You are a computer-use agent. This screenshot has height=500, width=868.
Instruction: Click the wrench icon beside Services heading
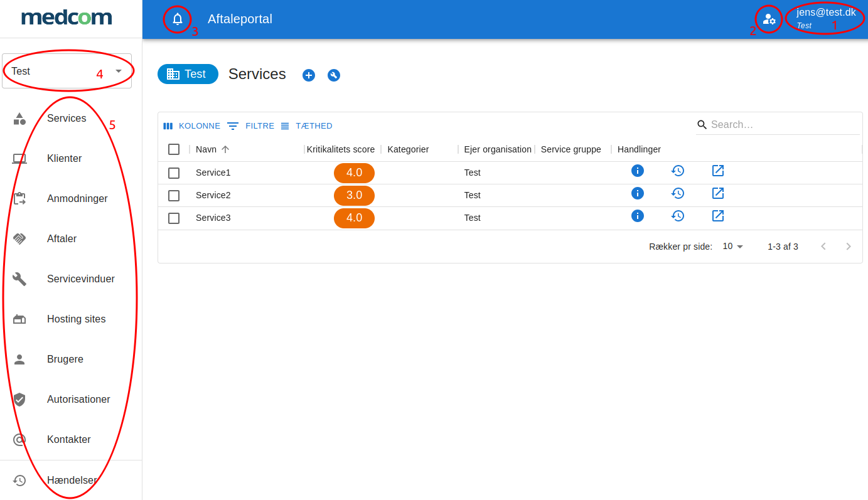pos(334,75)
